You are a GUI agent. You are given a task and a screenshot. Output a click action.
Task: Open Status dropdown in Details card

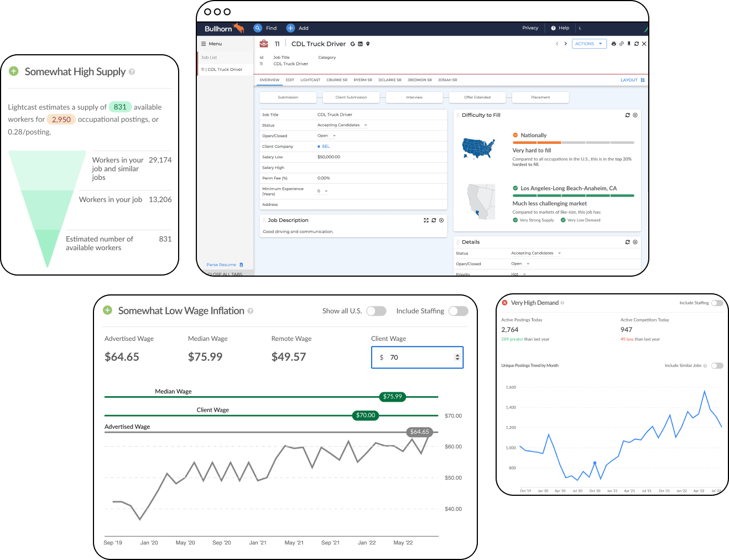pos(536,253)
